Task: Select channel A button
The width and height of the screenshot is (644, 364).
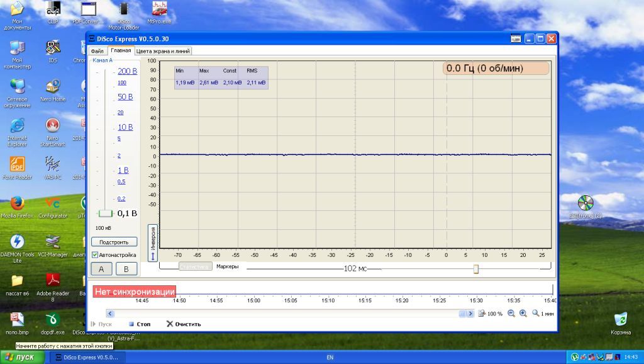Action: pyautogui.click(x=101, y=269)
